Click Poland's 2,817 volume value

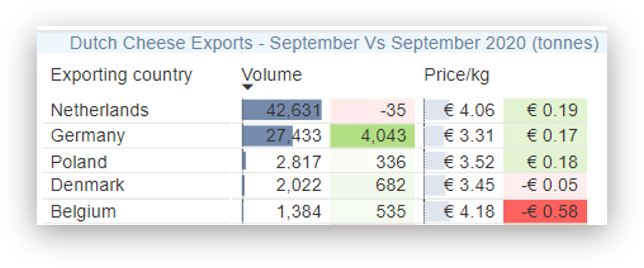tap(298, 162)
